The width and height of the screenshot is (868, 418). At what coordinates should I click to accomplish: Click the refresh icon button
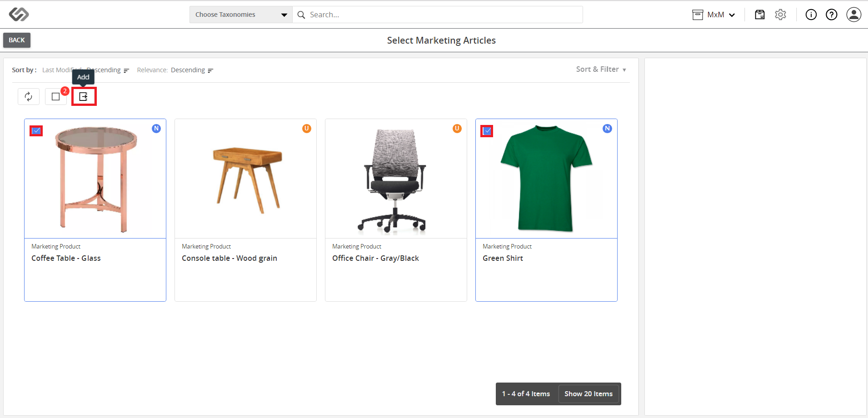(x=29, y=96)
